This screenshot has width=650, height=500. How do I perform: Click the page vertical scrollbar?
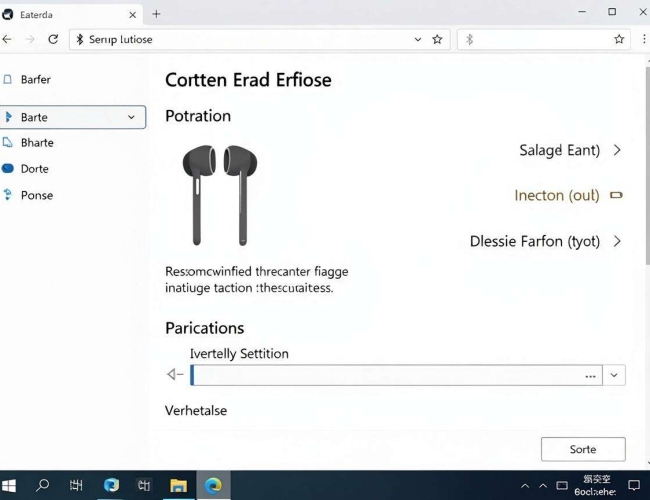pos(648,166)
